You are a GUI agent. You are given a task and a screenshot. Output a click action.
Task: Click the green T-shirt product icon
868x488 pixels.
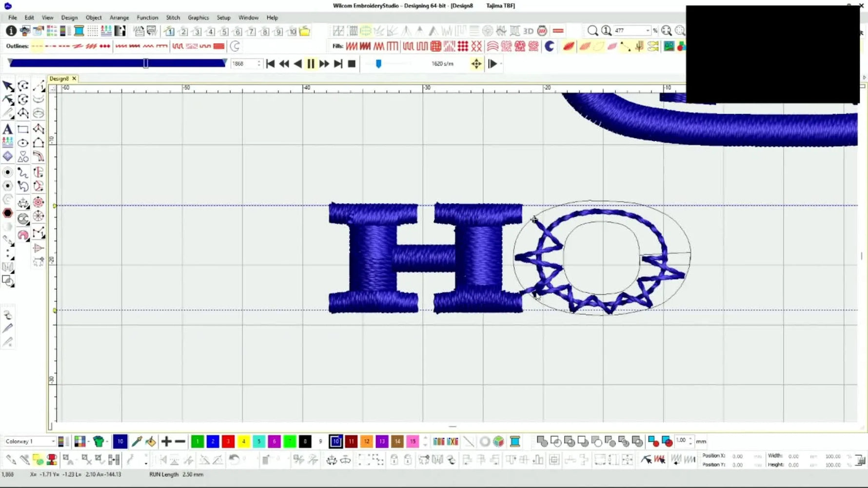pyautogui.click(x=99, y=442)
